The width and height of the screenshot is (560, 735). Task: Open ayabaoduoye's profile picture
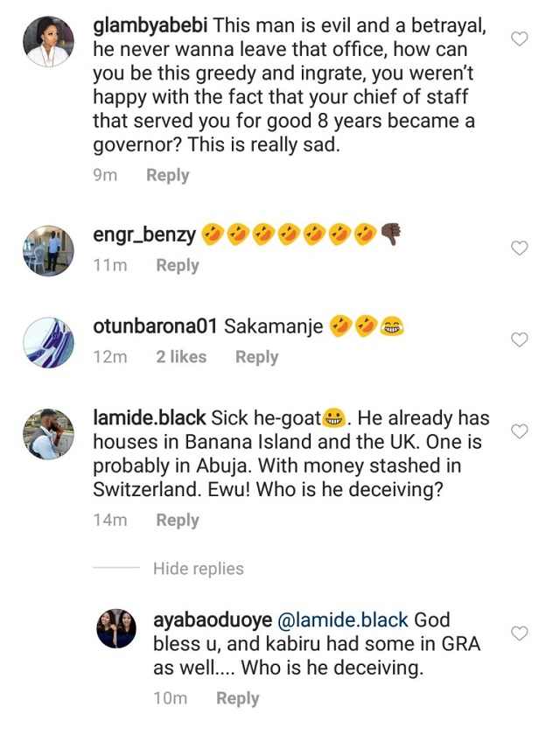point(116,629)
